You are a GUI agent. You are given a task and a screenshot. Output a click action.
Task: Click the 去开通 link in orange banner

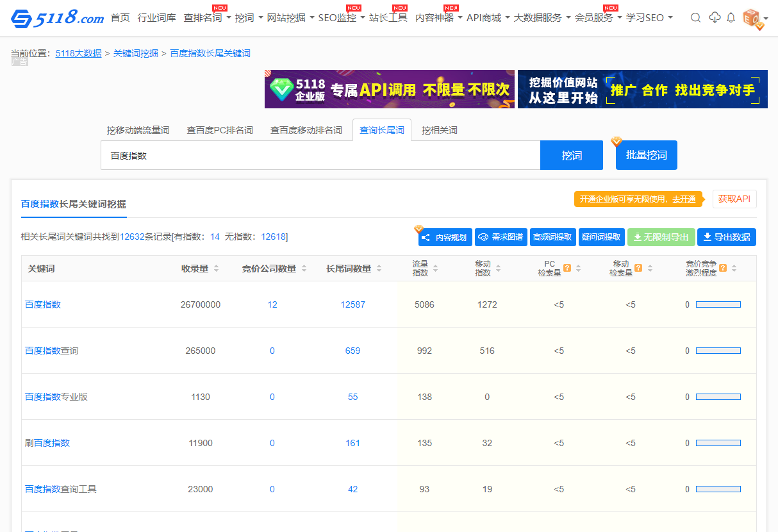[x=684, y=199]
